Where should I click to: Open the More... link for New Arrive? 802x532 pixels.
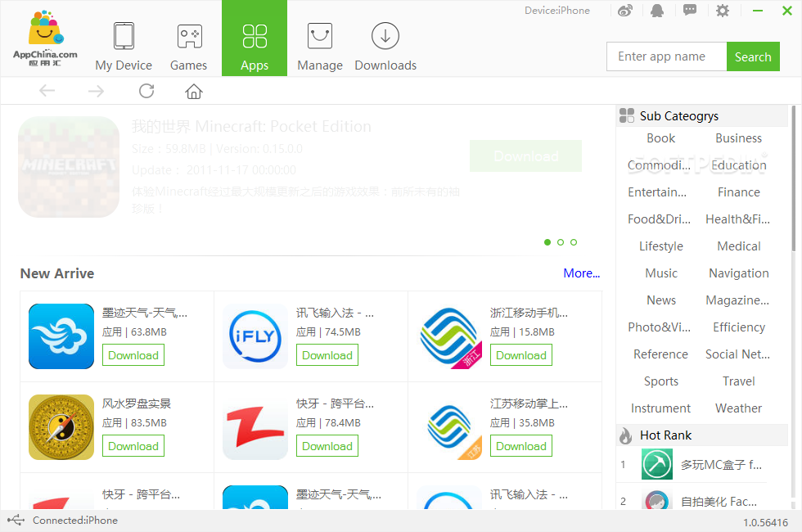[582, 273]
